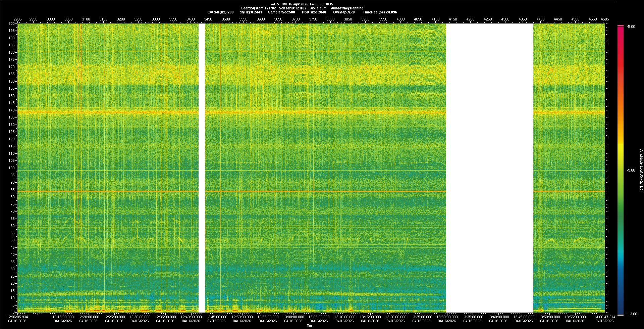Viewport: 644px width, 329px height.
Task: Click the PSD size:2048 header label
Action: pos(314,12)
